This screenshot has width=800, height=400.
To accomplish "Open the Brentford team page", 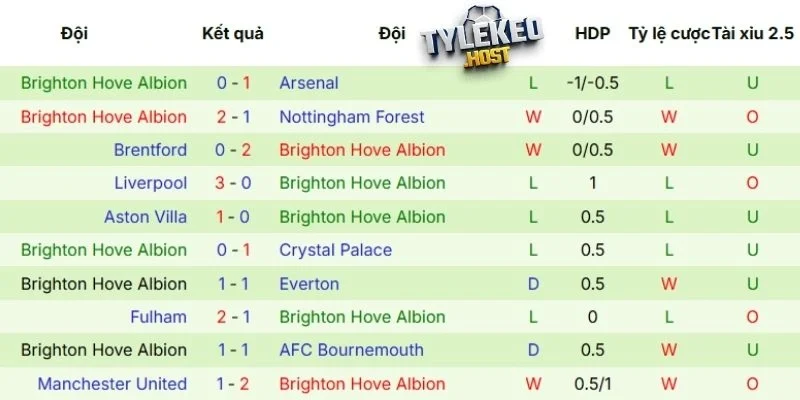I will pos(150,150).
